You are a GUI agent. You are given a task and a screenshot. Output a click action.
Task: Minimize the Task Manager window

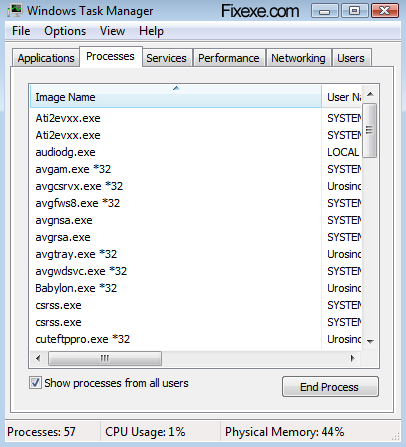(324, 12)
